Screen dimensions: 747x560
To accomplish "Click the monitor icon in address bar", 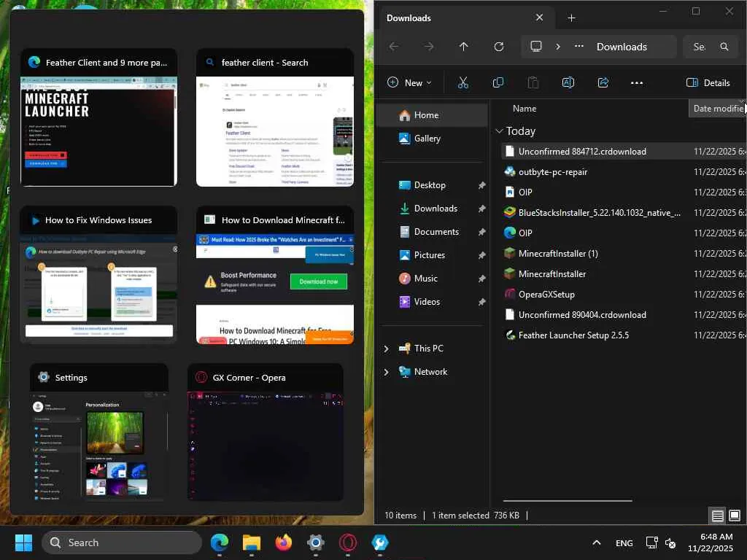I will 536,46.
